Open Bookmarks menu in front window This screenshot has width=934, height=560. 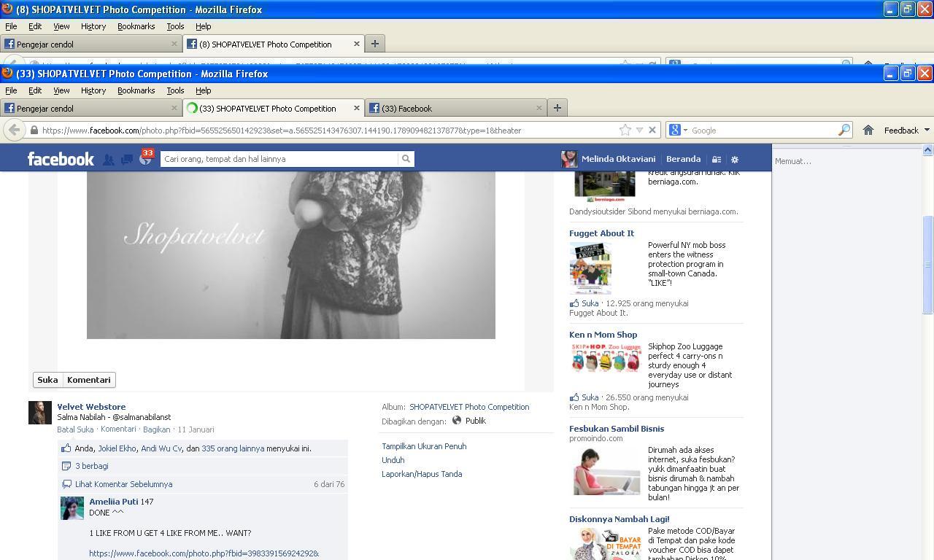(x=136, y=90)
